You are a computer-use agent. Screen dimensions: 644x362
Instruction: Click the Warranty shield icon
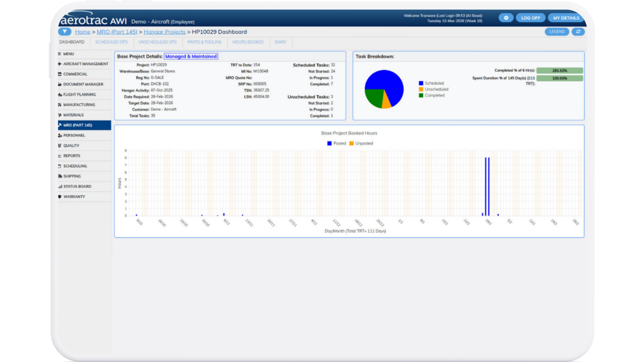60,197
